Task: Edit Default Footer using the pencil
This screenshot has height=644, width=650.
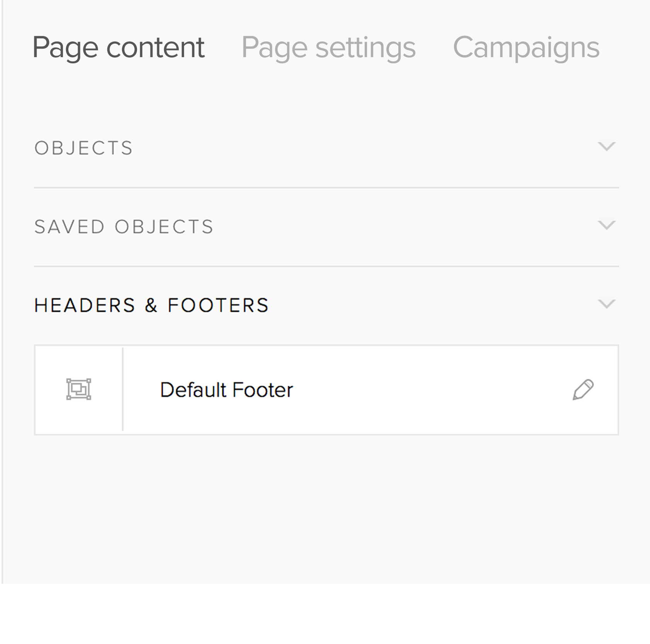Action: point(583,390)
